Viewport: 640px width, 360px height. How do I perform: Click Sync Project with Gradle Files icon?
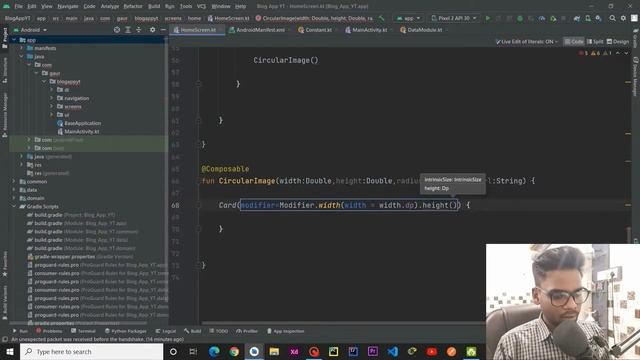[x=577, y=18]
